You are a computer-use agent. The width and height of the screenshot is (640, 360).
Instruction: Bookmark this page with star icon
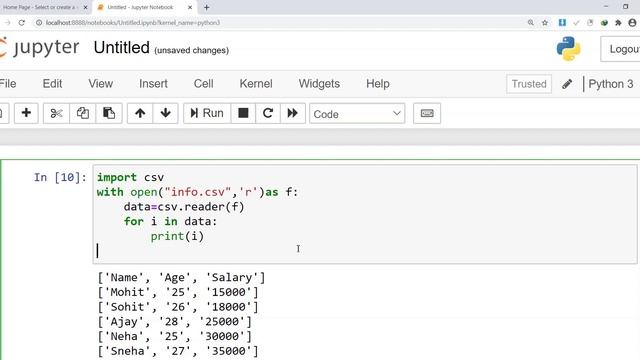click(545, 23)
